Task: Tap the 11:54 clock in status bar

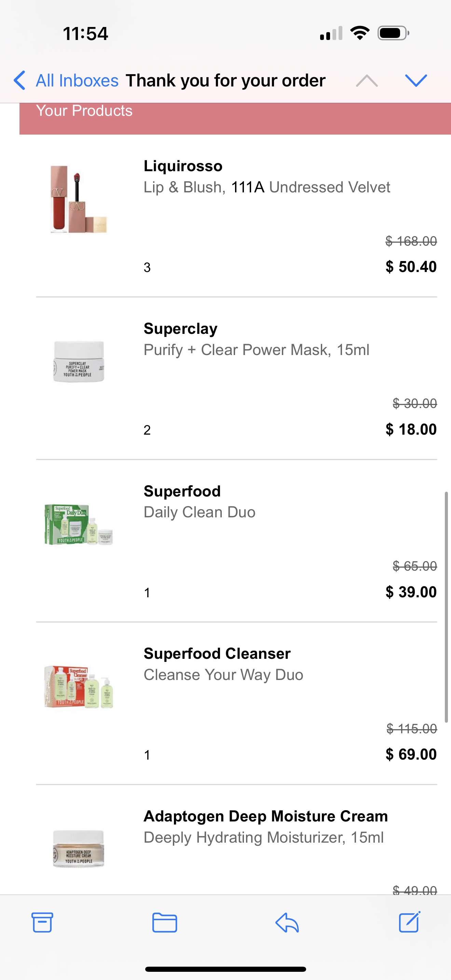Action: 85,33
